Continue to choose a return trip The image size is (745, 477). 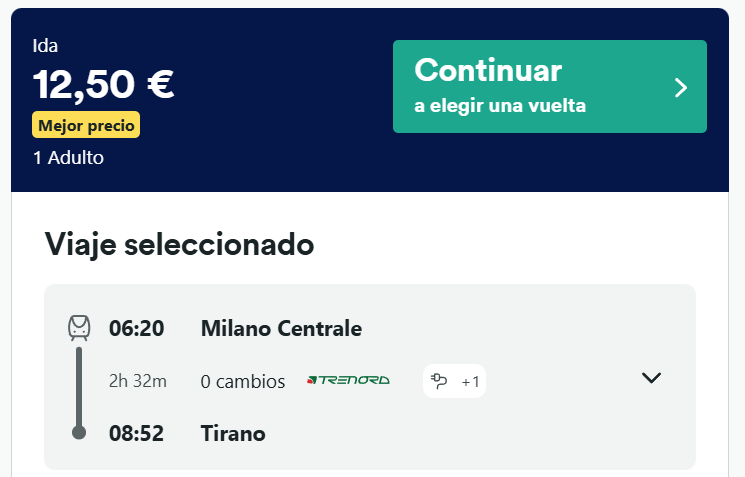pyautogui.click(x=550, y=86)
